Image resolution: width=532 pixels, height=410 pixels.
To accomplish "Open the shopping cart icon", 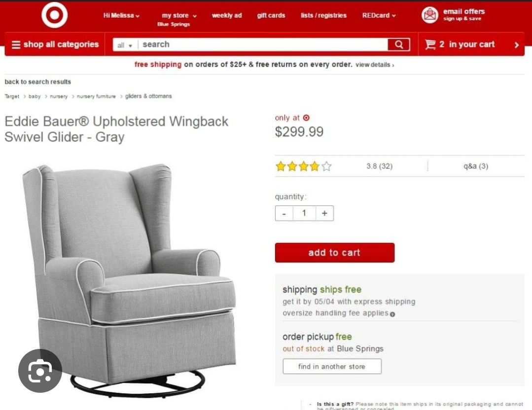I will pyautogui.click(x=430, y=44).
